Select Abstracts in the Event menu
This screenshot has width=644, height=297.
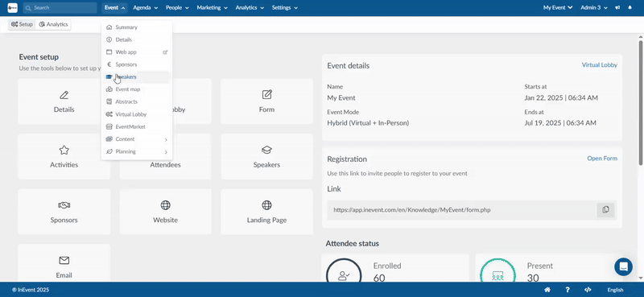pos(137,102)
